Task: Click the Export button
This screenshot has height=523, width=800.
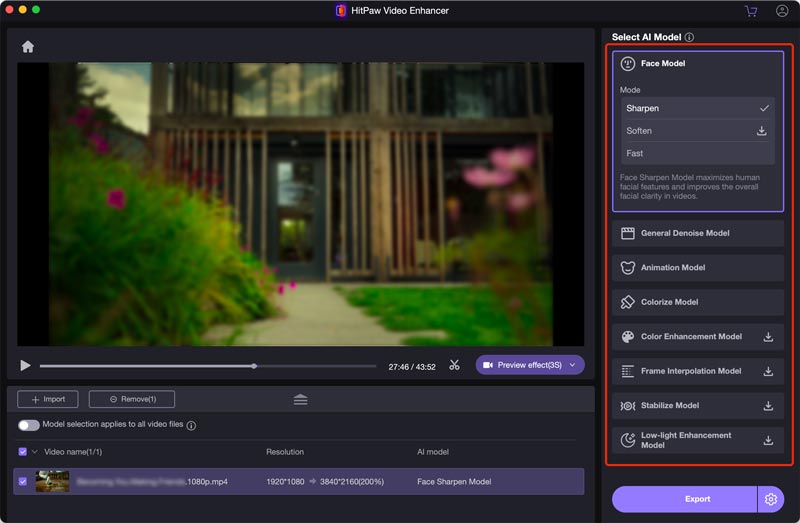Action: (684, 499)
